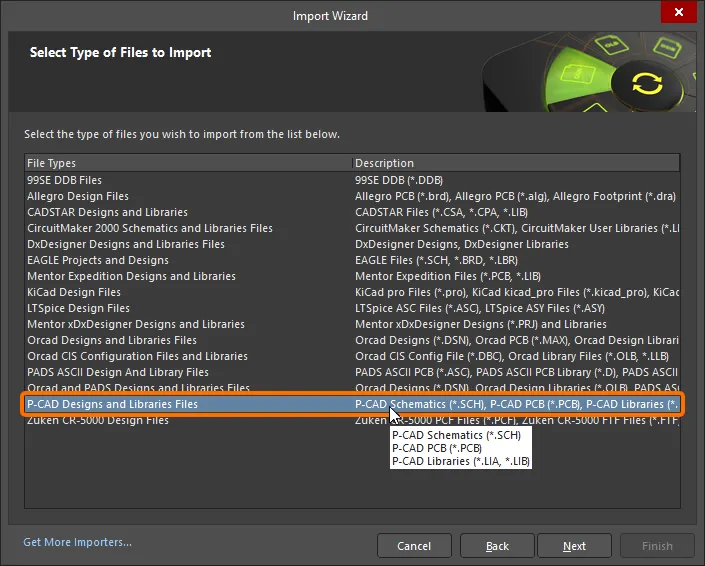This screenshot has height=566, width=705.
Task: Select LTSpice Design Files
Action: coord(352,308)
